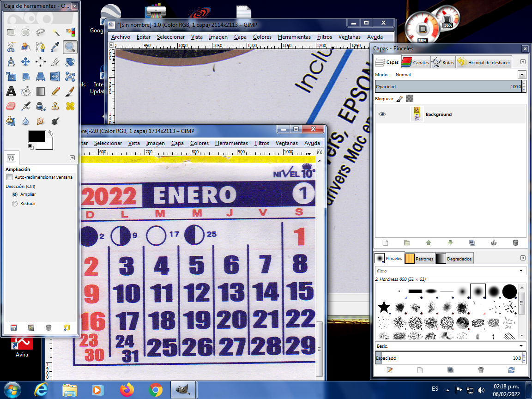Toggle lock alpha channel checkerboard icon

410,99
